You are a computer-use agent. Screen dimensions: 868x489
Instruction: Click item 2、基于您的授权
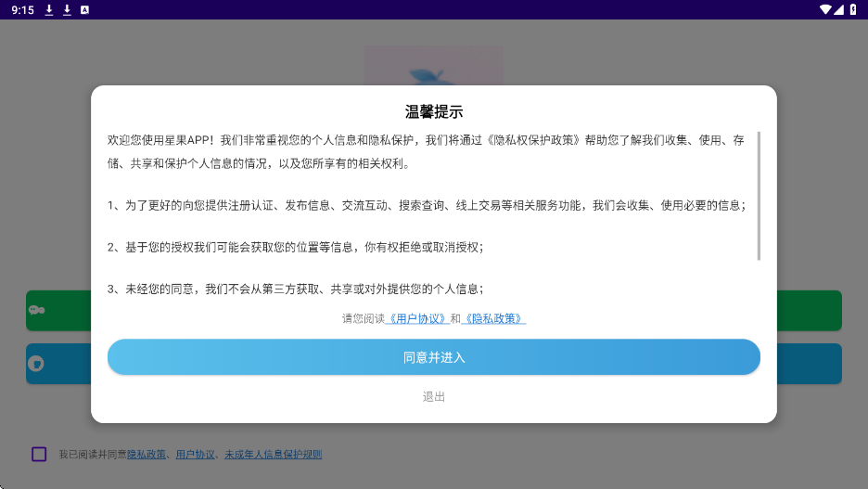click(296, 247)
